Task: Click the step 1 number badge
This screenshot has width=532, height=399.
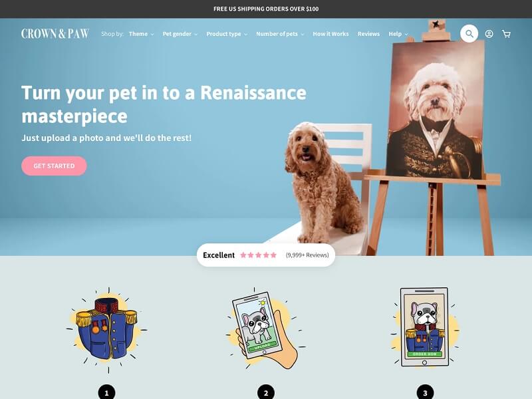Action: coord(106,392)
